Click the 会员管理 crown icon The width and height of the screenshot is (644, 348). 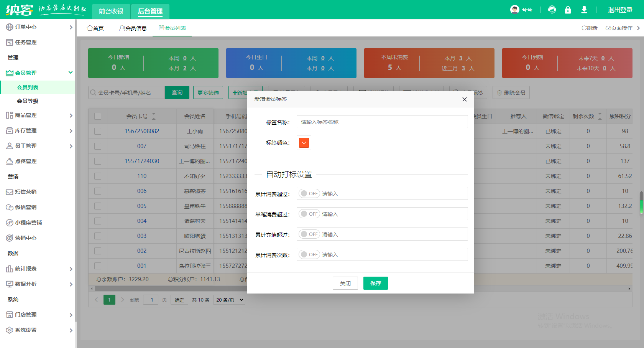click(x=10, y=73)
